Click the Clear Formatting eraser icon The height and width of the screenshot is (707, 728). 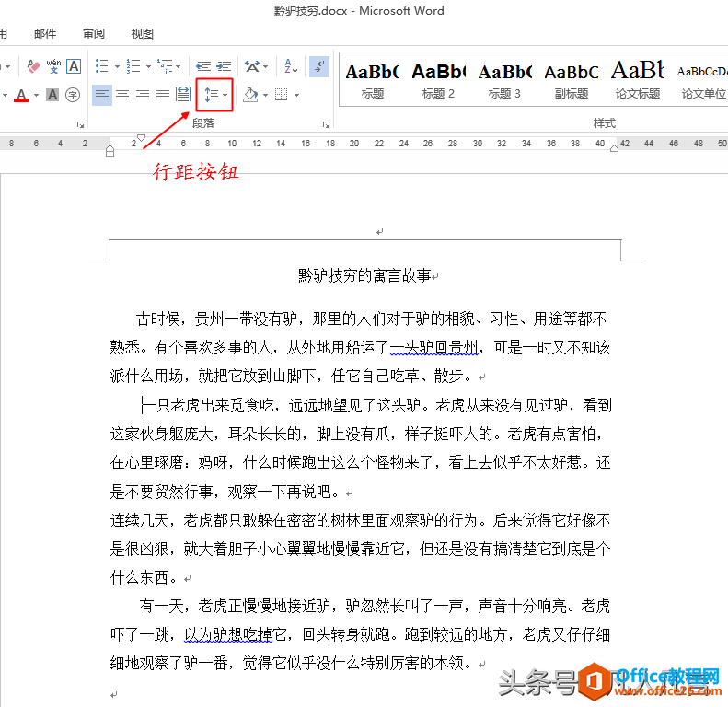[33, 66]
